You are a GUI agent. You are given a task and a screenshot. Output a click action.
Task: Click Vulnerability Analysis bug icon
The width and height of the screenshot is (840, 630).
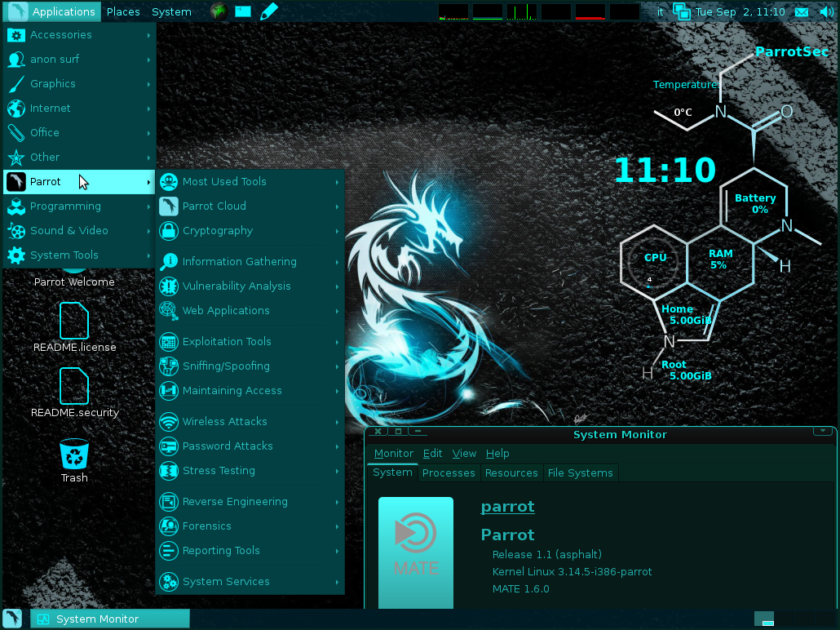(x=169, y=286)
